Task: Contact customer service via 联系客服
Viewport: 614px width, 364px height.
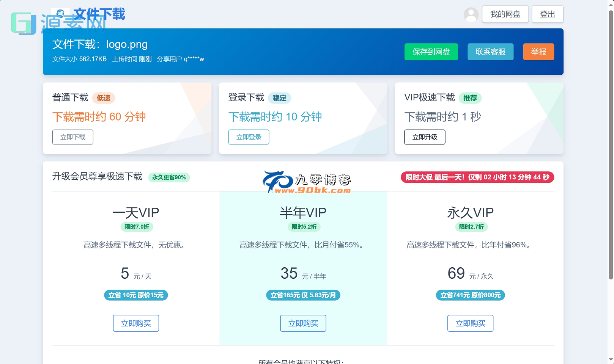Action: 490,52
